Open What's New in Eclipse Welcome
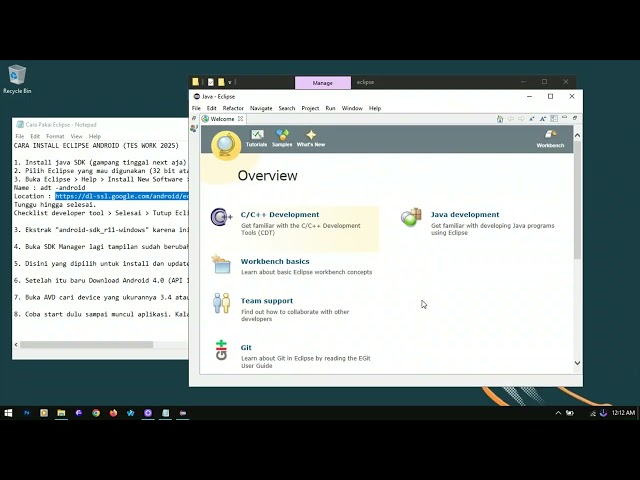This screenshot has width=640, height=480. pyautogui.click(x=311, y=138)
